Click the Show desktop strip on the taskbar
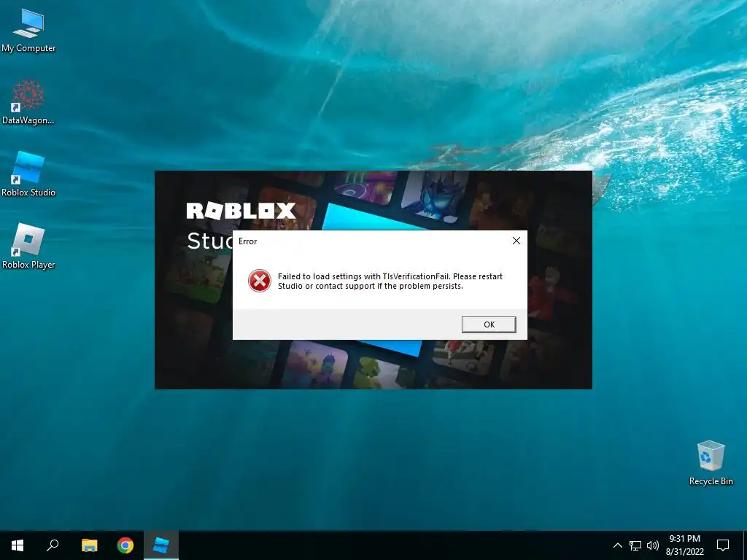Image resolution: width=747 pixels, height=560 pixels. click(745, 545)
